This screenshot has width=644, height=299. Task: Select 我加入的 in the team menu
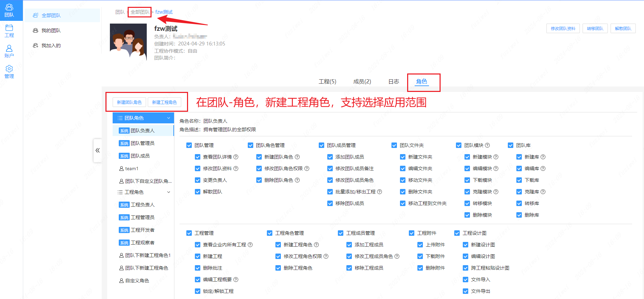[62, 45]
